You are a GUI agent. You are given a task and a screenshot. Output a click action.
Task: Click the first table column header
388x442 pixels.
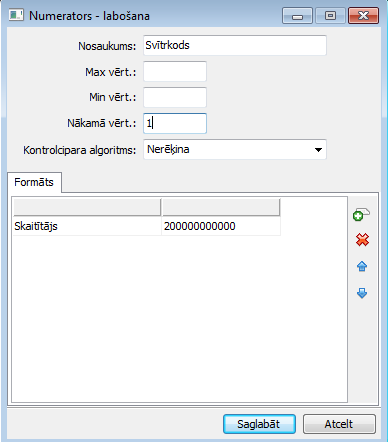click(x=87, y=207)
